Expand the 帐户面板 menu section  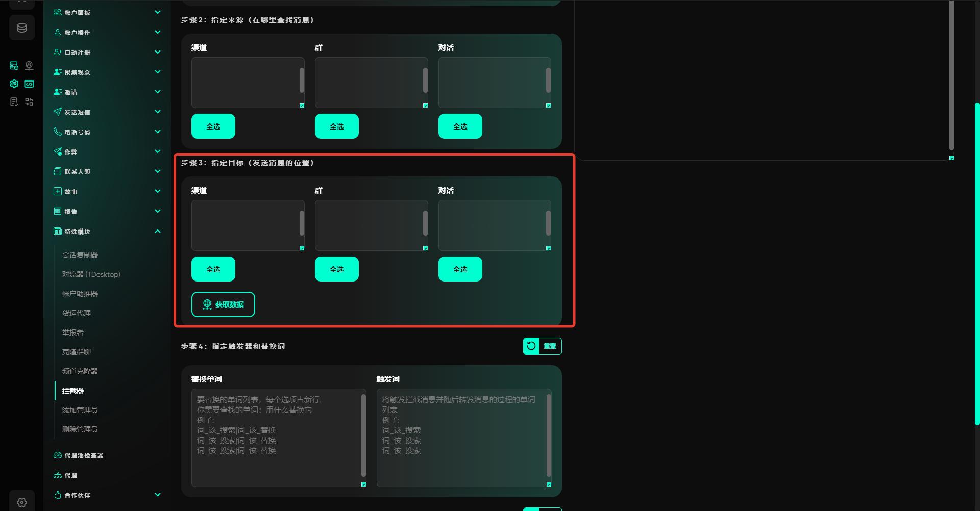tap(158, 12)
